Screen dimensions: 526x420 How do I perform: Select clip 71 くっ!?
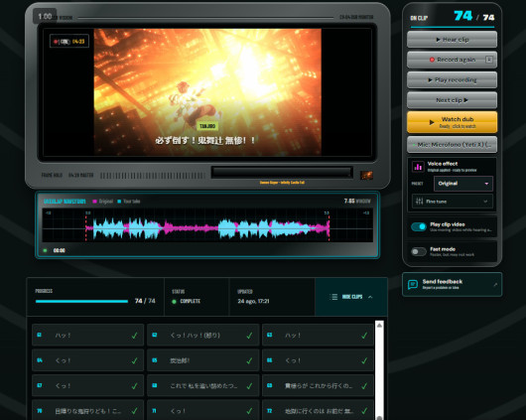tap(202, 410)
